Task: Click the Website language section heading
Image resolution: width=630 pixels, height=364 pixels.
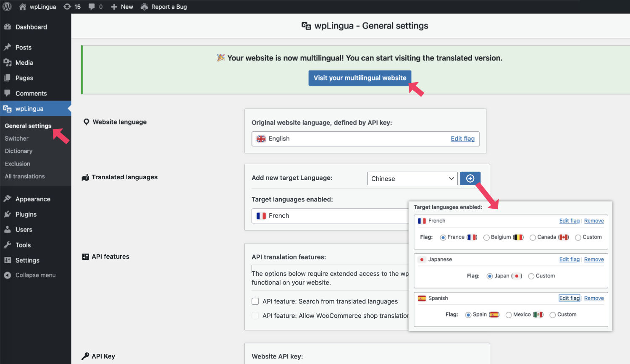Action: [120, 122]
